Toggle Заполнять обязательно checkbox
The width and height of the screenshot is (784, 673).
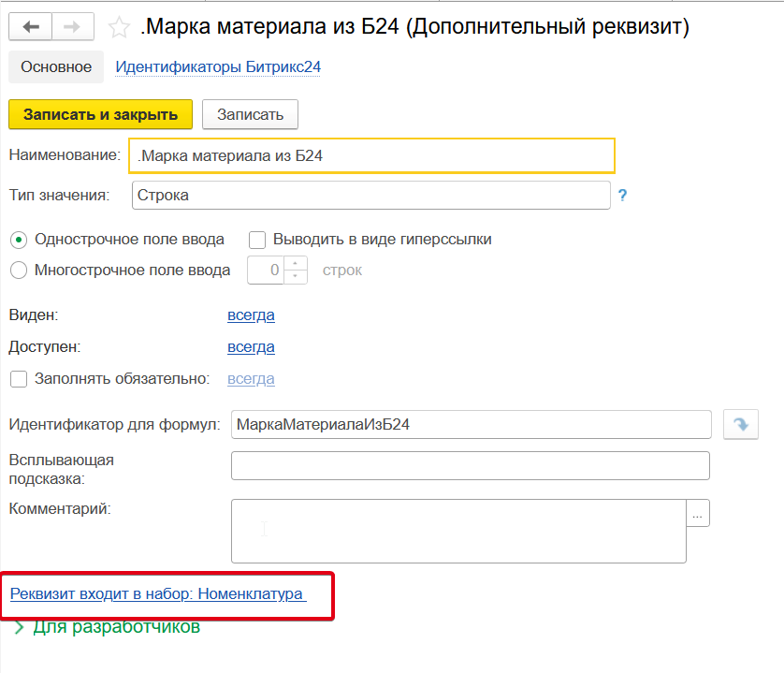(18, 379)
